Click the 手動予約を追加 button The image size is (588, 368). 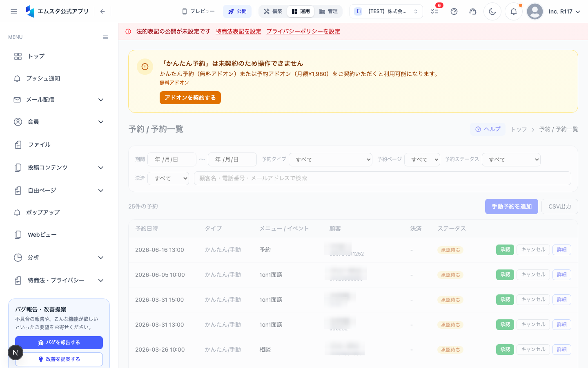pyautogui.click(x=512, y=206)
